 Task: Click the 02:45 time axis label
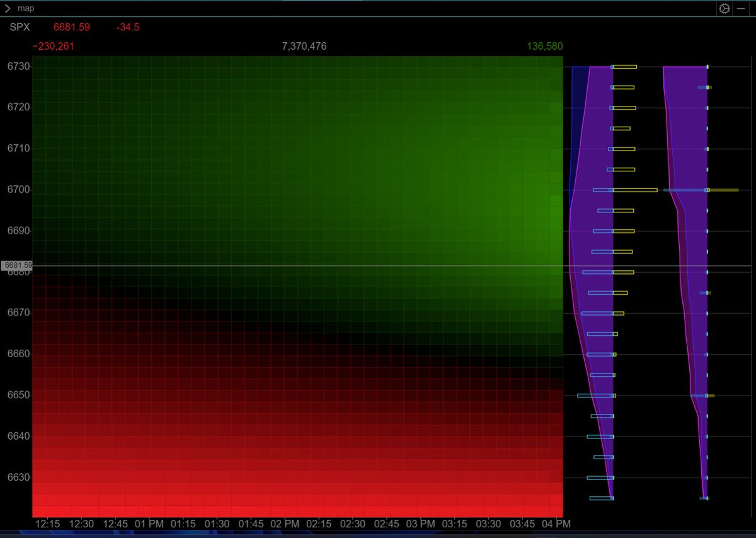coord(386,524)
